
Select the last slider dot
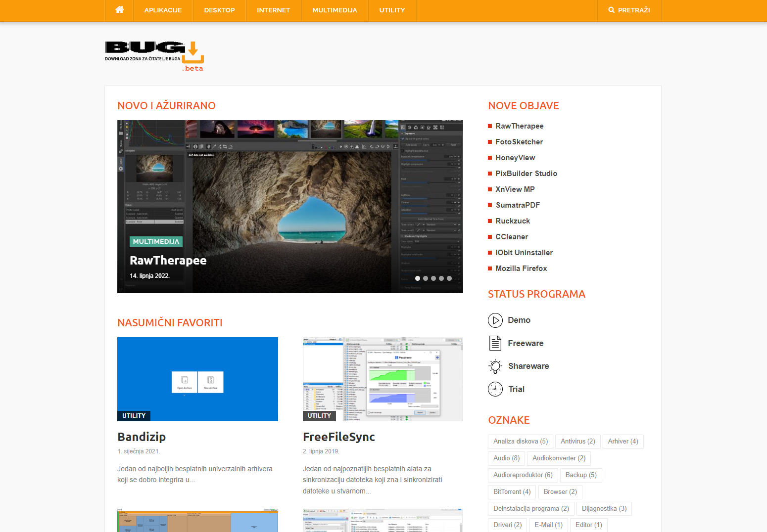449,278
